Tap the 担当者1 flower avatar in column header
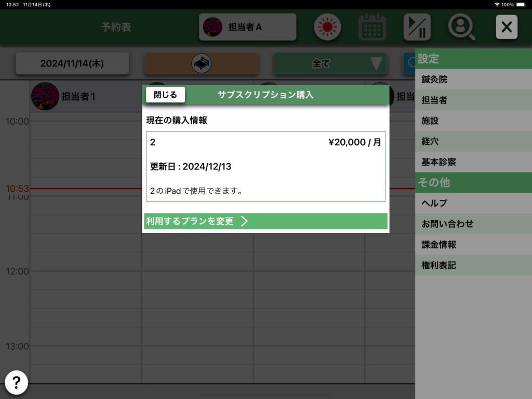This screenshot has height=399, width=532. [x=45, y=97]
